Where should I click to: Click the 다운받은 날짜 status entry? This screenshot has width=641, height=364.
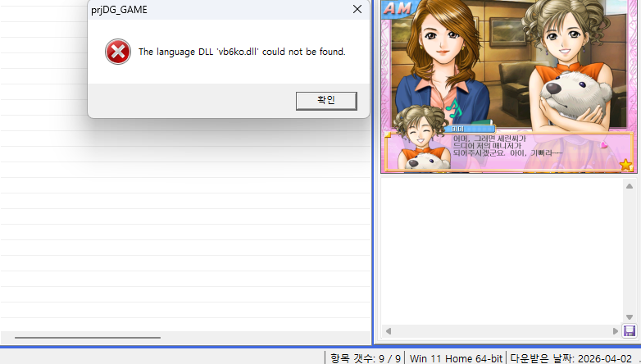click(x=571, y=358)
